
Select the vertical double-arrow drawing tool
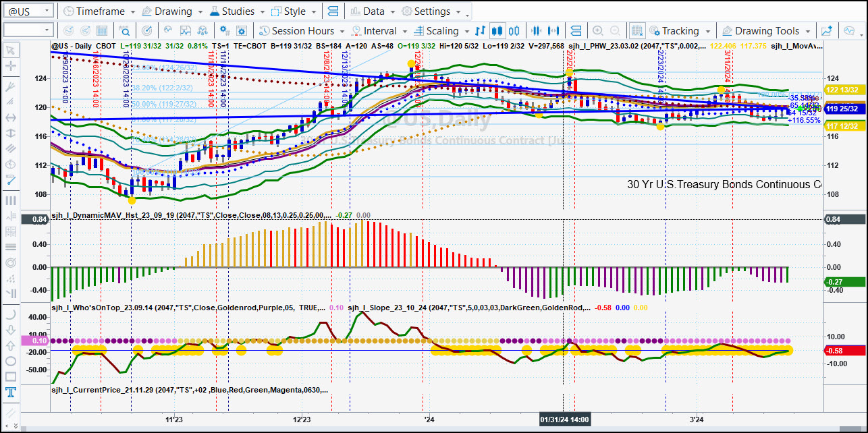[11, 133]
